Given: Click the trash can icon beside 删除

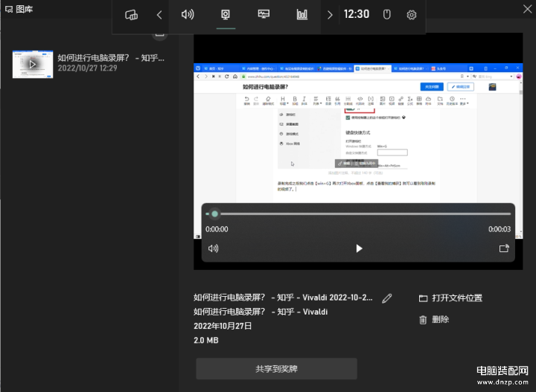Looking at the screenshot, I should point(423,320).
